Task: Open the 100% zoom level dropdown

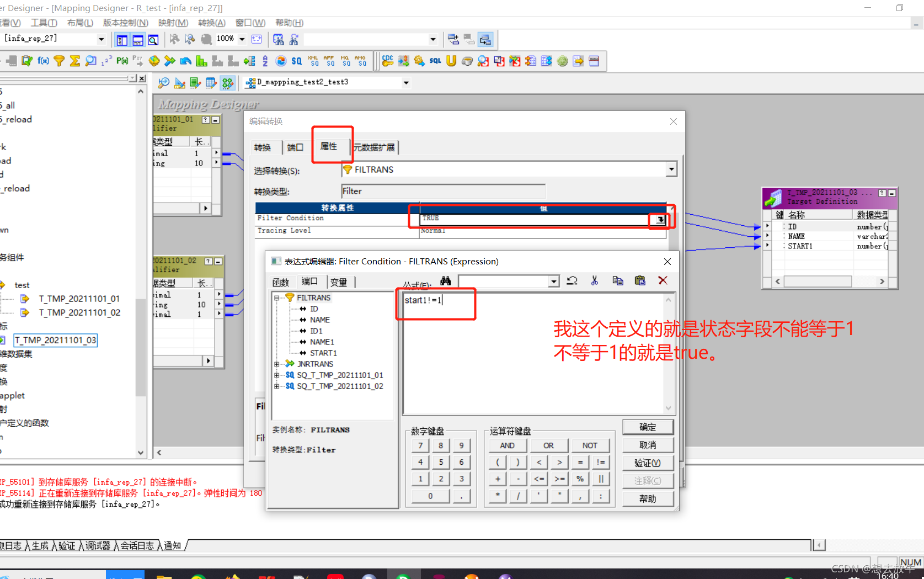Action: [242, 39]
